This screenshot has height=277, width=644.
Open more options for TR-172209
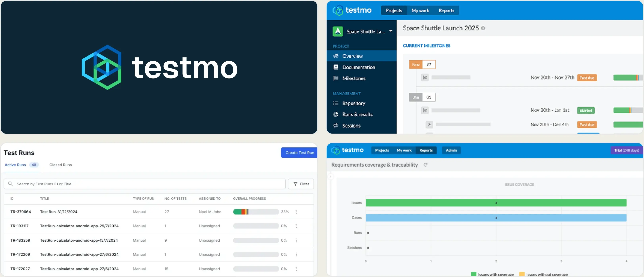pyautogui.click(x=296, y=254)
